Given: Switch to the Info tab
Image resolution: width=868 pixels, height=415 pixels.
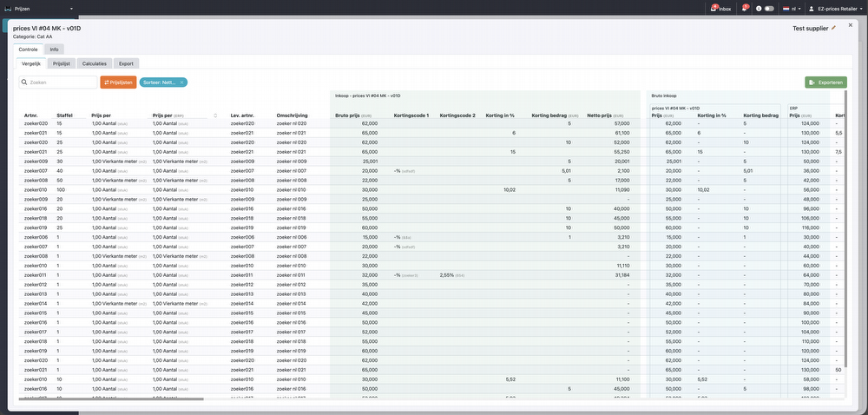Looking at the screenshot, I should tap(54, 49).
